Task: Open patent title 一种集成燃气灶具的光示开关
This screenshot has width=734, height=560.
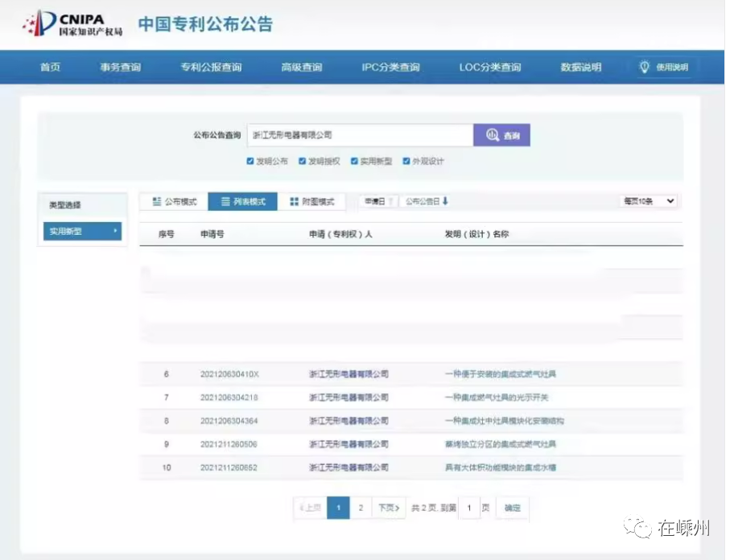Action: coord(497,397)
